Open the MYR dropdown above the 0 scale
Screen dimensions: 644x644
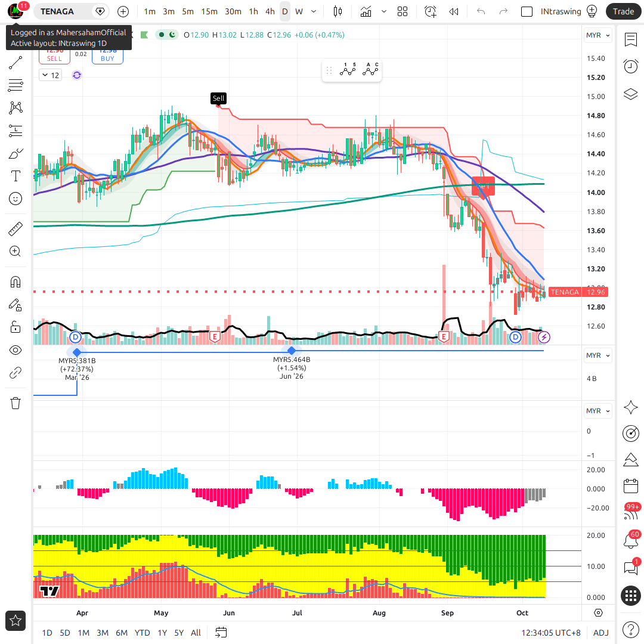[597, 411]
